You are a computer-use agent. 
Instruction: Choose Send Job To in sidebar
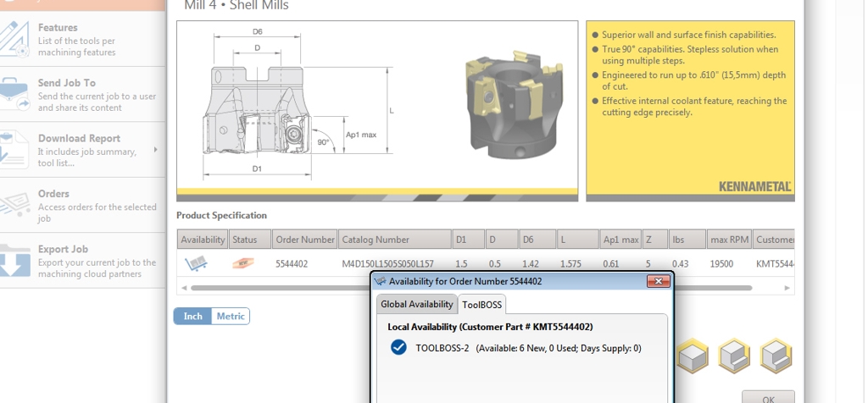[83, 95]
